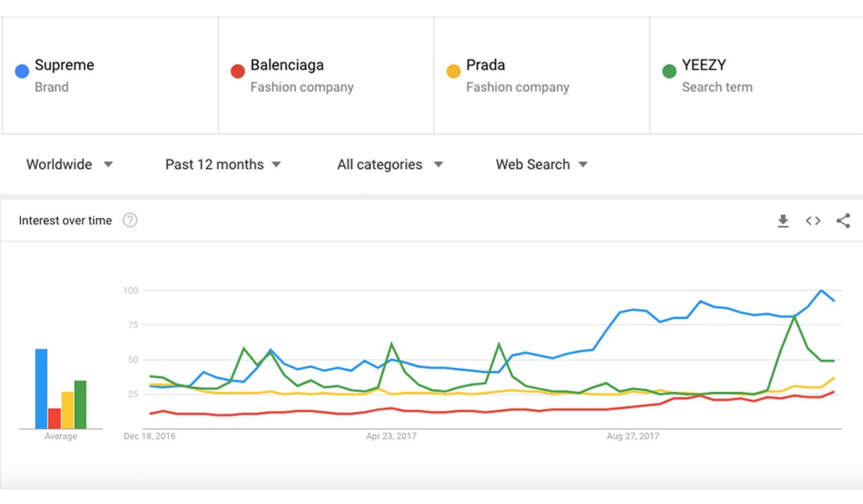Click the blue Supreme average bar
This screenshot has width=863, height=504.
coord(41,388)
